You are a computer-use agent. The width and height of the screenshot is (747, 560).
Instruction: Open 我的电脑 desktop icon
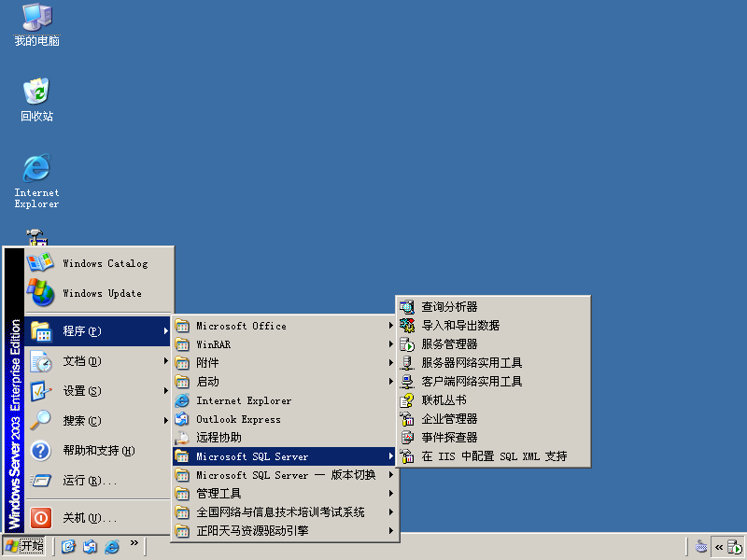pos(36,25)
